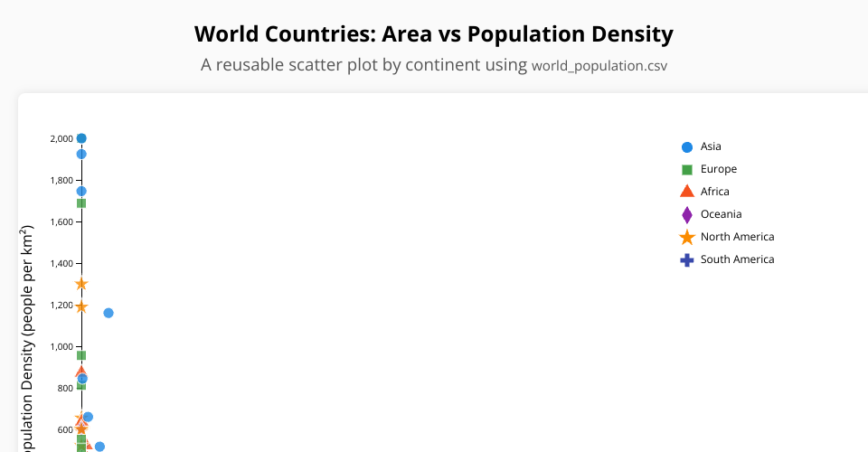
Task: Click the Africa orange triangle legend icon
Action: coord(686,192)
